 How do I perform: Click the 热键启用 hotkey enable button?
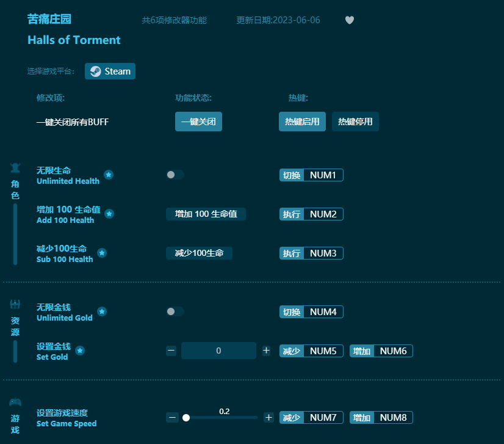click(302, 122)
